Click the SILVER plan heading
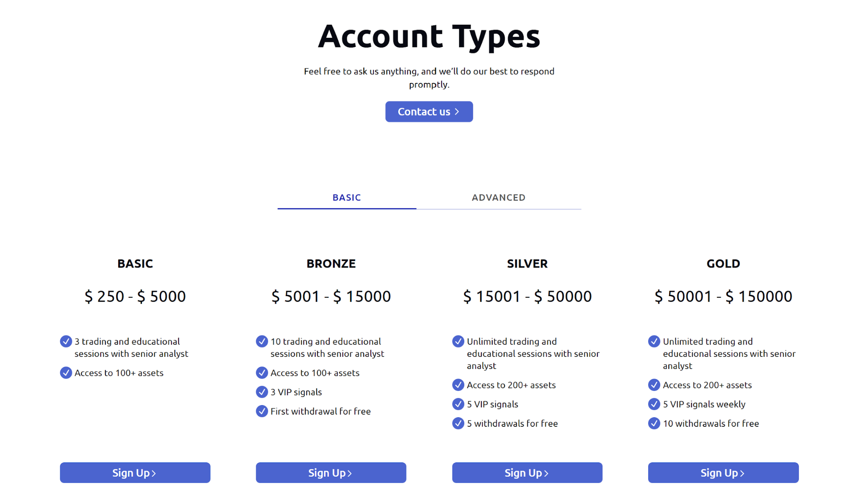This screenshot has width=868, height=498. point(527,264)
